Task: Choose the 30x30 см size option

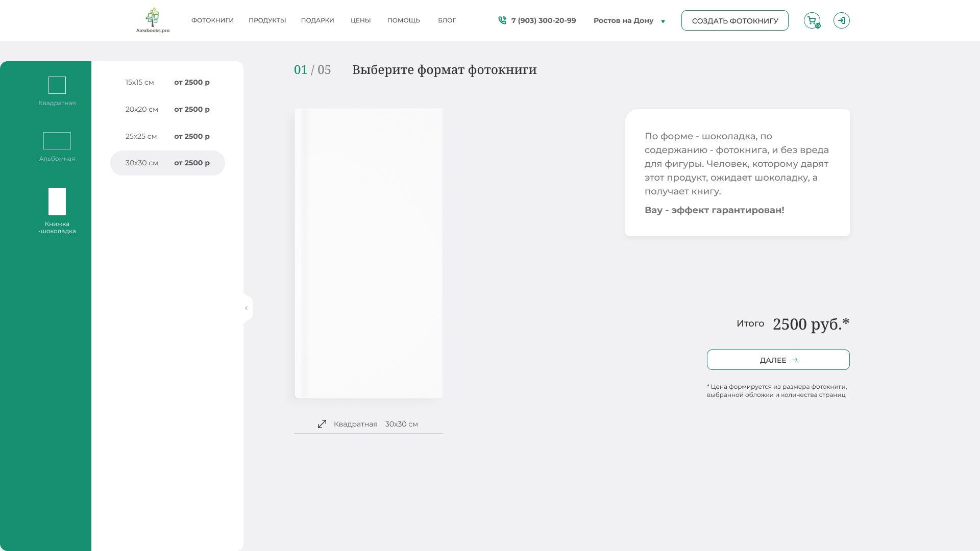Action: [167, 163]
